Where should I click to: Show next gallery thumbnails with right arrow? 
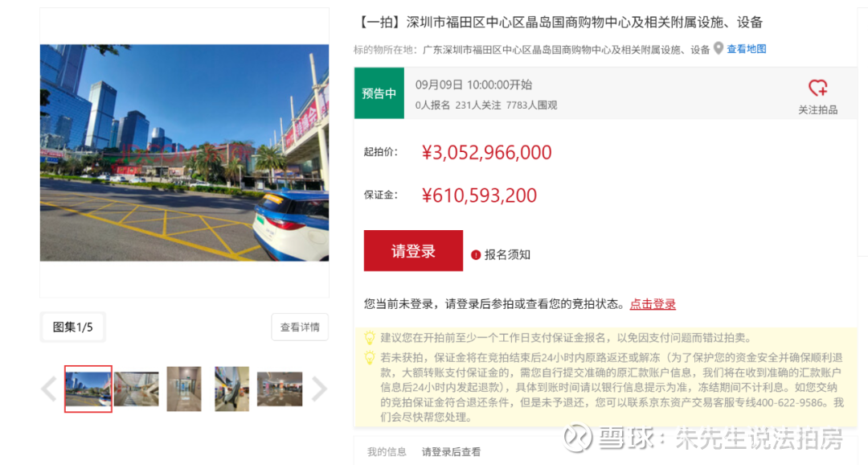pos(319,389)
